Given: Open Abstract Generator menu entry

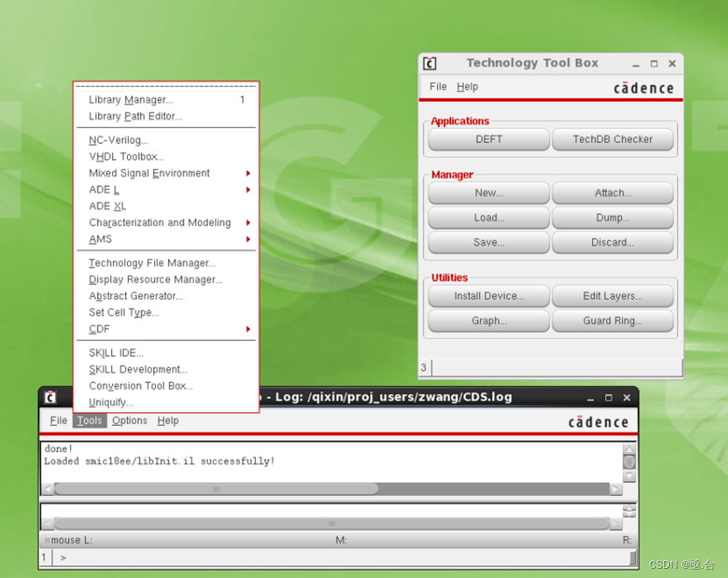Looking at the screenshot, I should (166, 296).
